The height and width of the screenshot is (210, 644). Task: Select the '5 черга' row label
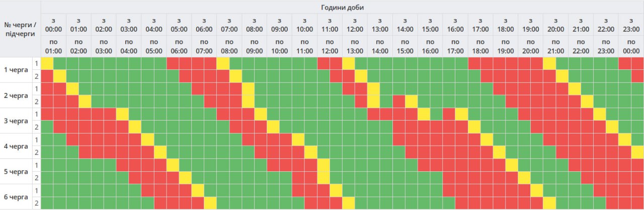pos(16,171)
